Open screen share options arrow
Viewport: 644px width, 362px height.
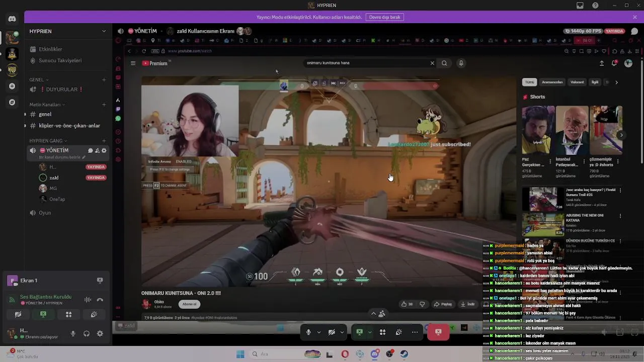[x=370, y=332]
